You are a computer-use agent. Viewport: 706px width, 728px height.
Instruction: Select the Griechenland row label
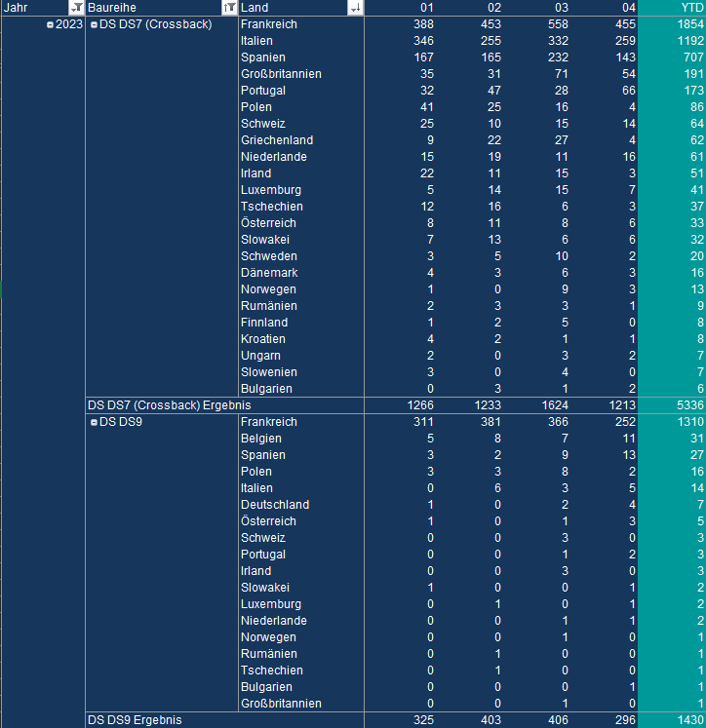[x=277, y=140]
